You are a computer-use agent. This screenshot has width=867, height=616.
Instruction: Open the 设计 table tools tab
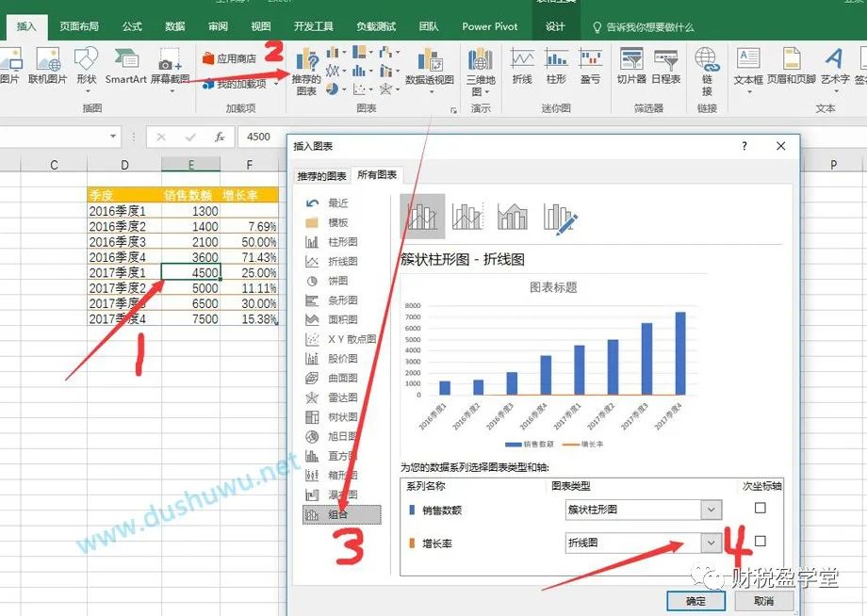(x=555, y=26)
